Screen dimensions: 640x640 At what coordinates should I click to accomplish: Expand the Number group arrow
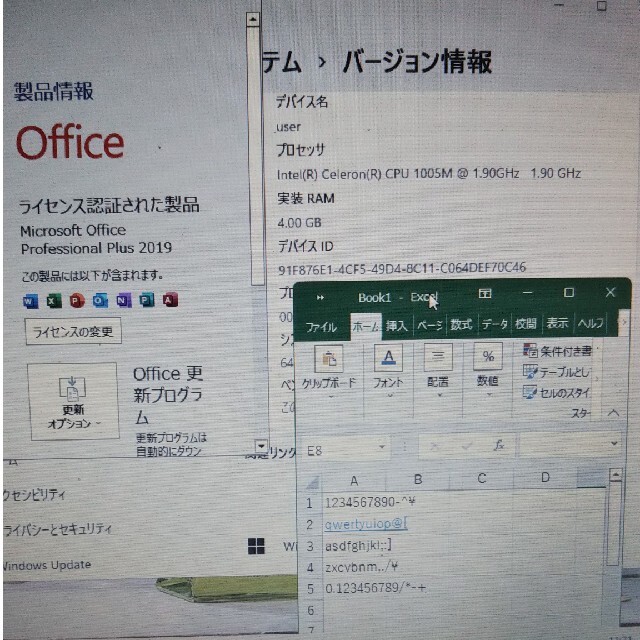point(489,394)
